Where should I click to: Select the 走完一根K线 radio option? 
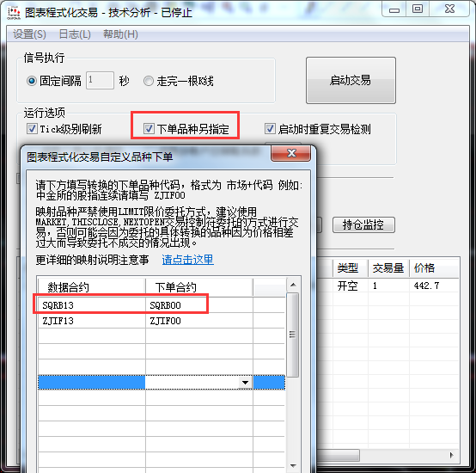pos(149,81)
